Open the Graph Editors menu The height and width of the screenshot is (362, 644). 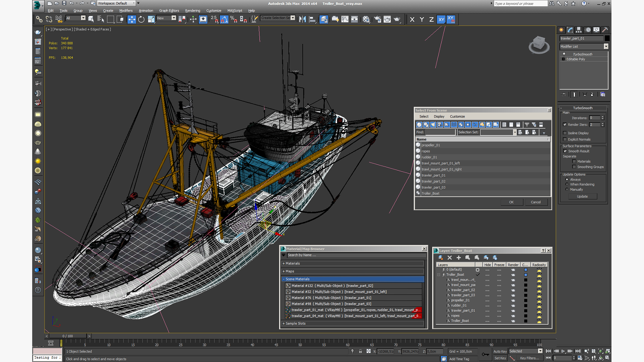click(x=169, y=11)
